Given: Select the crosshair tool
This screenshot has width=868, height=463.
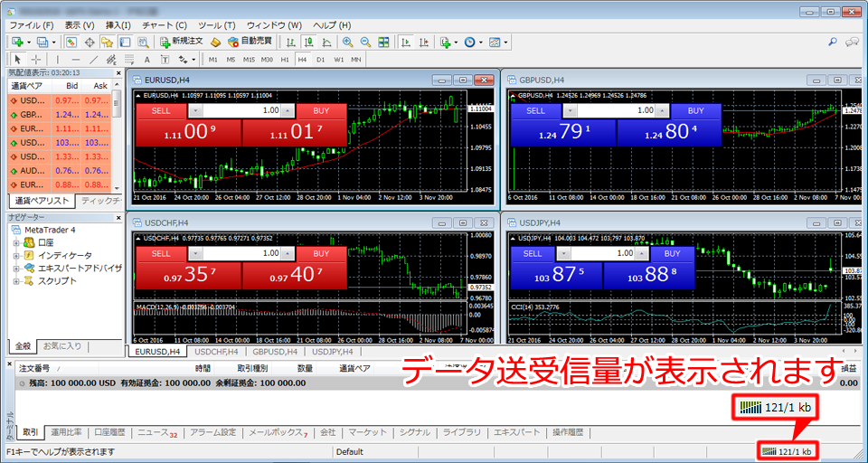Looking at the screenshot, I should point(35,60).
